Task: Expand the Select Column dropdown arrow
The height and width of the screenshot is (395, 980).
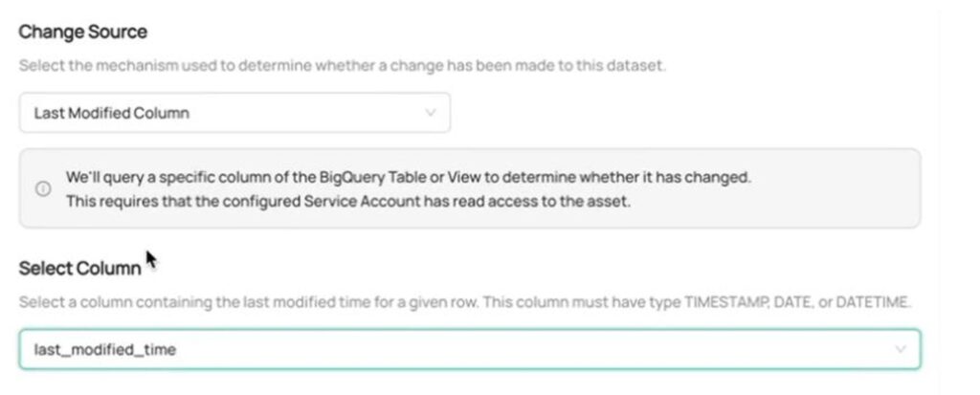Action: tap(900, 349)
